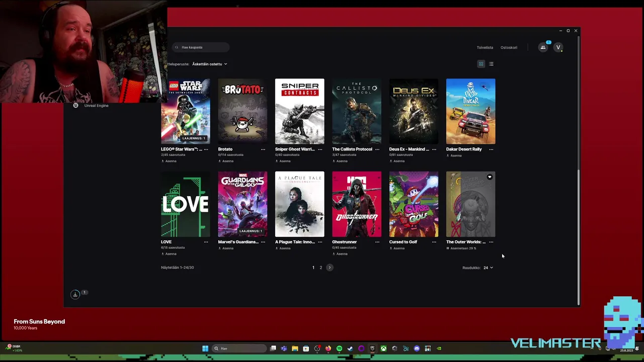Open the LEGO Star Wars cover thumbnail
Image resolution: width=644 pixels, height=362 pixels.
tap(186, 111)
